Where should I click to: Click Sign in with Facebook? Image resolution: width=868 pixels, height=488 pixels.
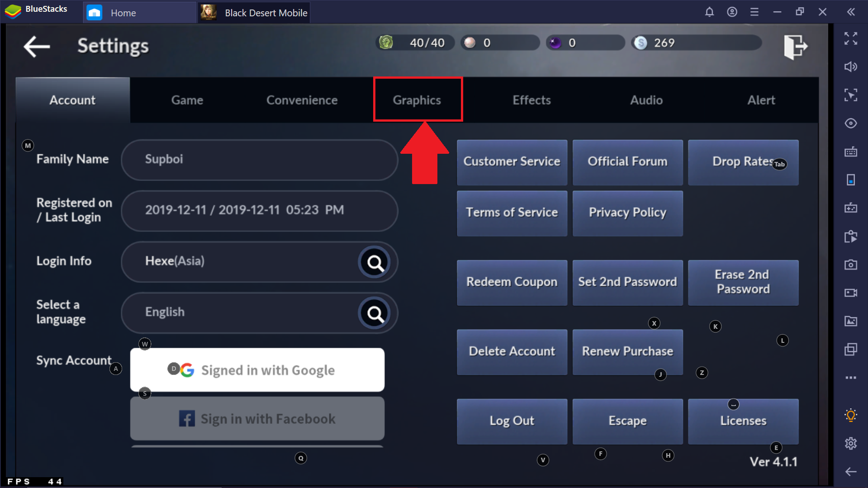point(257,419)
